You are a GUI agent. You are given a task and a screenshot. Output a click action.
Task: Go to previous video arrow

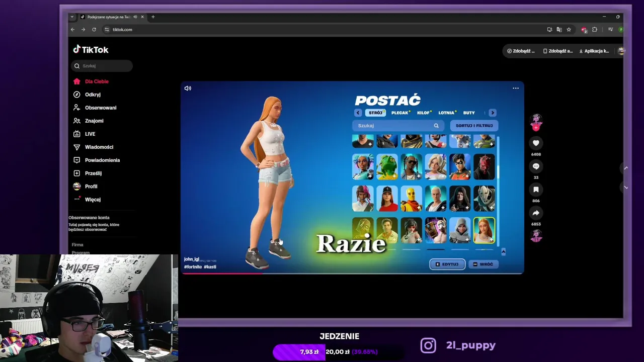(x=626, y=168)
